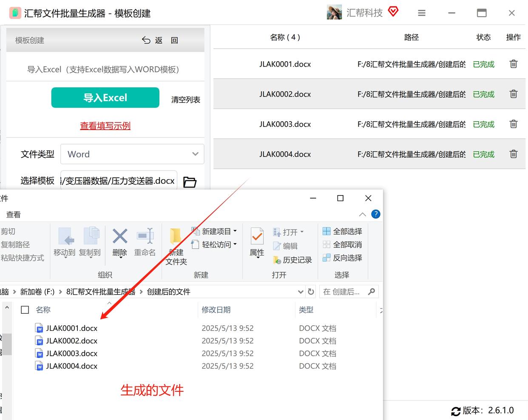Open the hamburger menu in title bar
The height and width of the screenshot is (420, 528).
(422, 13)
